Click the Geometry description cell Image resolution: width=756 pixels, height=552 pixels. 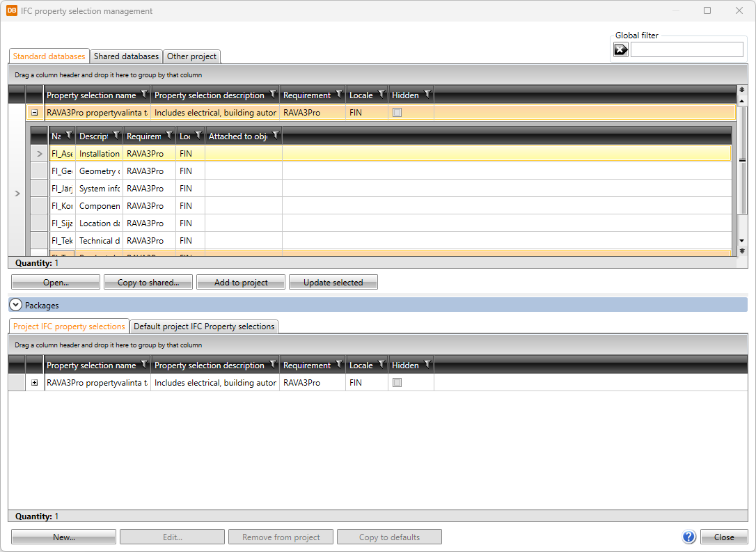[x=100, y=171]
